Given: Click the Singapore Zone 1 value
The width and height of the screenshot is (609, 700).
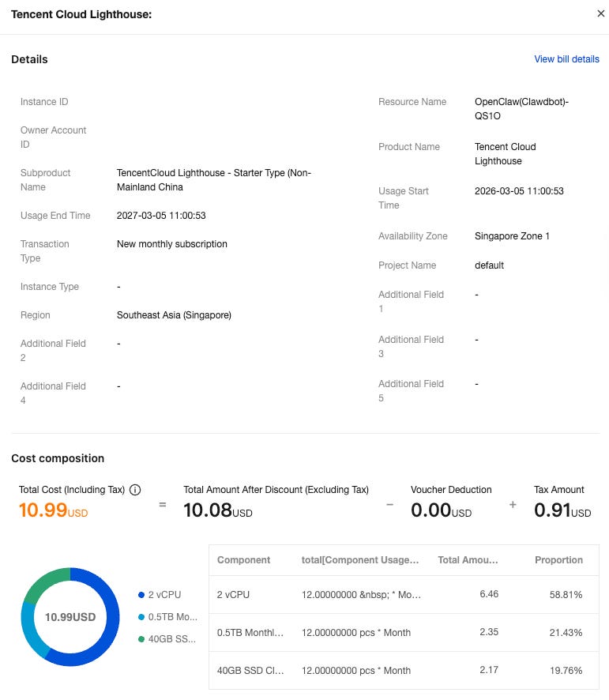Looking at the screenshot, I should 512,236.
